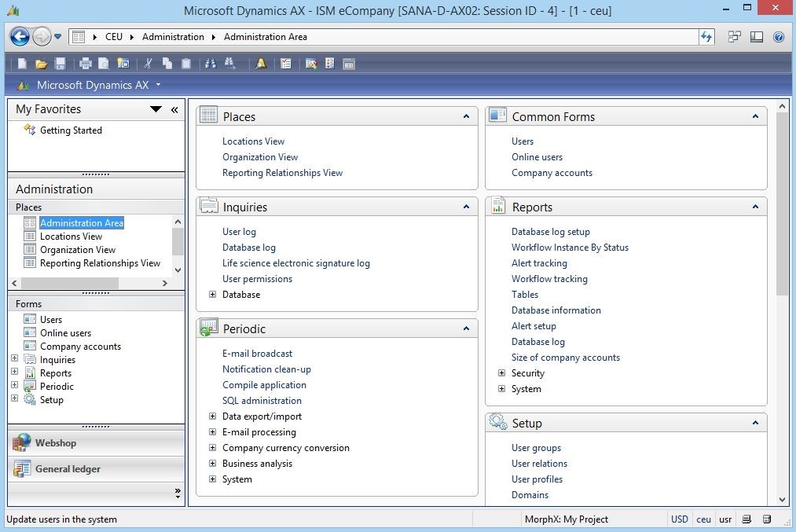The image size is (796, 532).
Task: Open the navigation history dropdown arrow
Action: (57, 37)
